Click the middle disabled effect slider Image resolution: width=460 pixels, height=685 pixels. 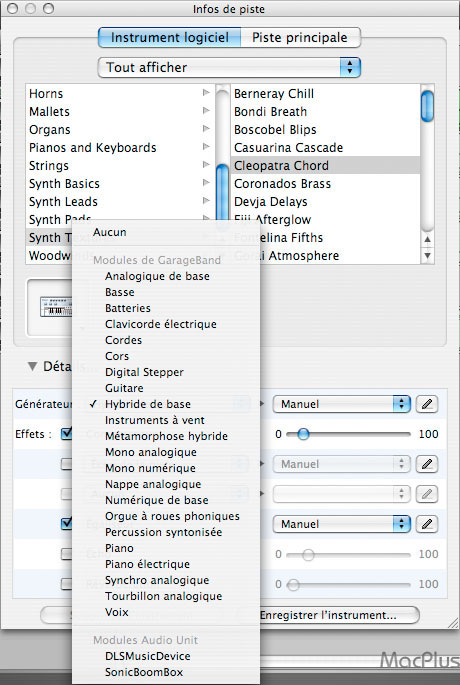click(349, 554)
